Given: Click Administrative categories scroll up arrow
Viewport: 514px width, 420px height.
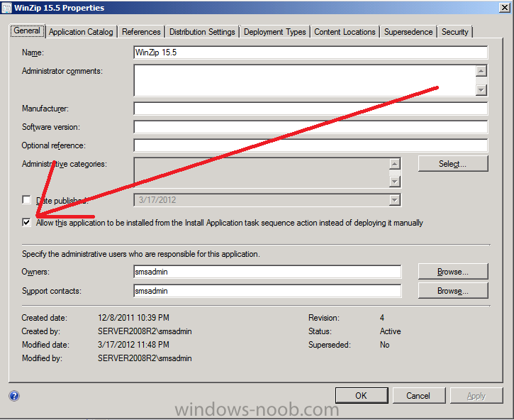Looking at the screenshot, I should (395, 164).
